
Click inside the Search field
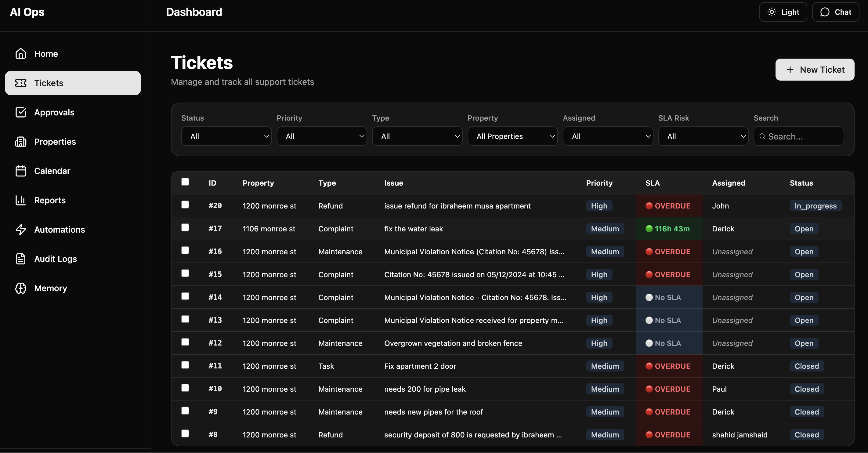click(x=799, y=136)
